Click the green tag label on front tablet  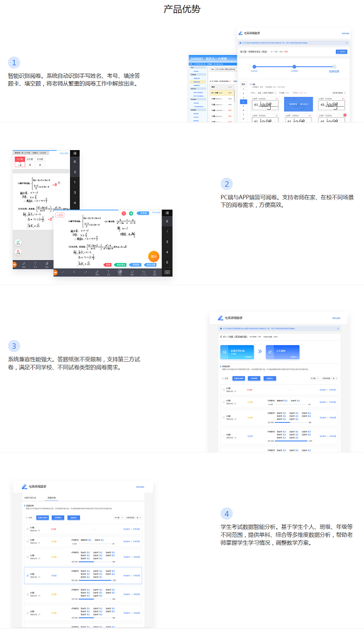coord(120,265)
